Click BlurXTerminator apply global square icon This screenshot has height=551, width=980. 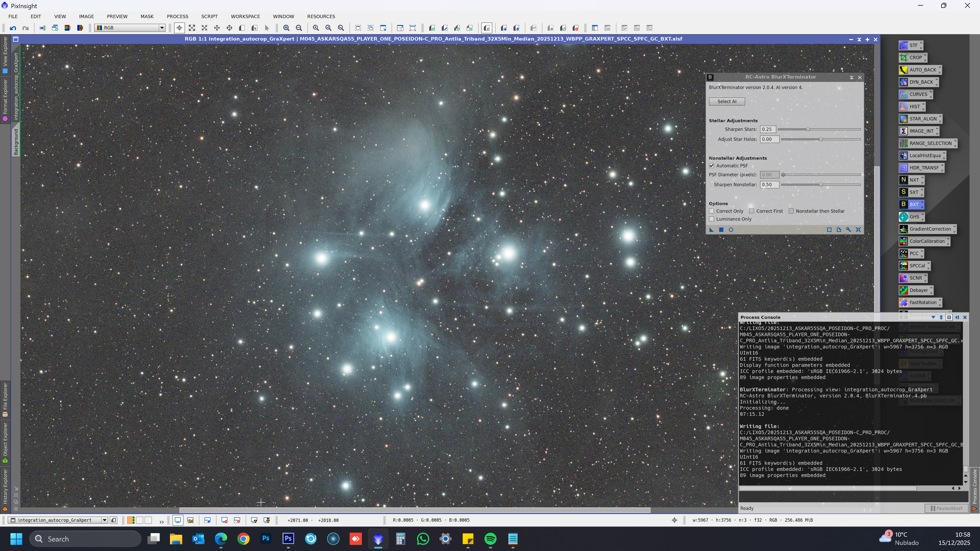721,230
